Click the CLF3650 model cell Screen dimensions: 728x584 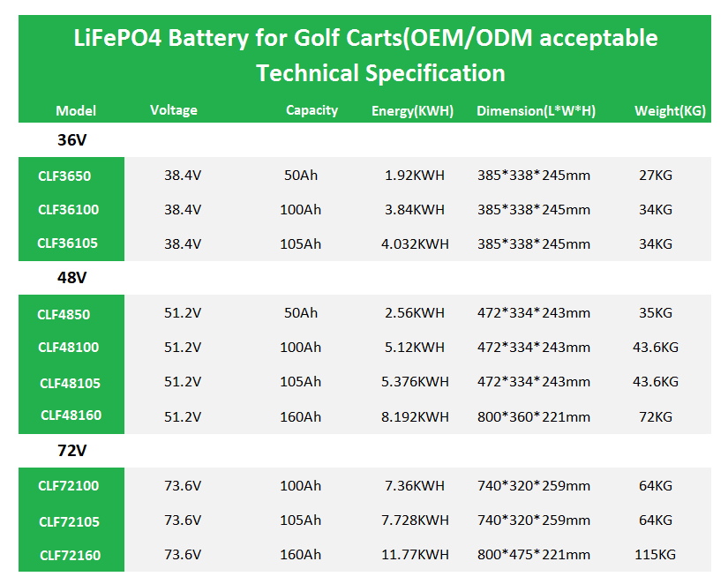(64, 176)
